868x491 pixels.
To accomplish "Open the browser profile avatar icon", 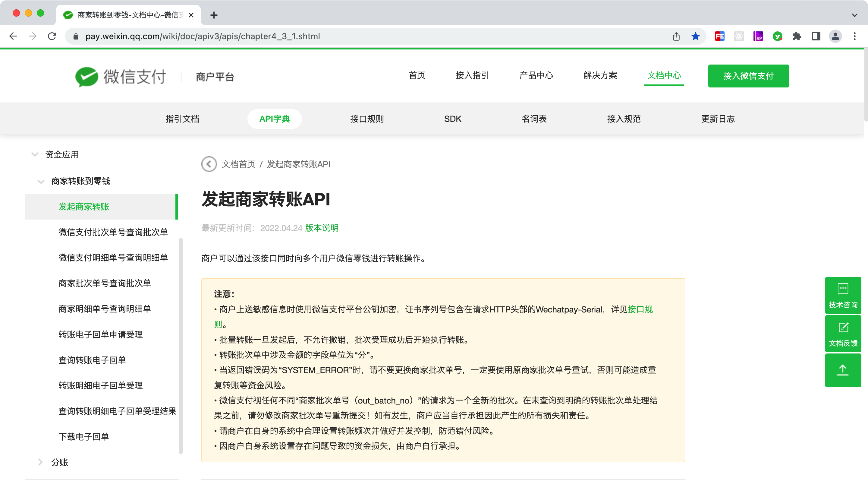I will coord(835,36).
